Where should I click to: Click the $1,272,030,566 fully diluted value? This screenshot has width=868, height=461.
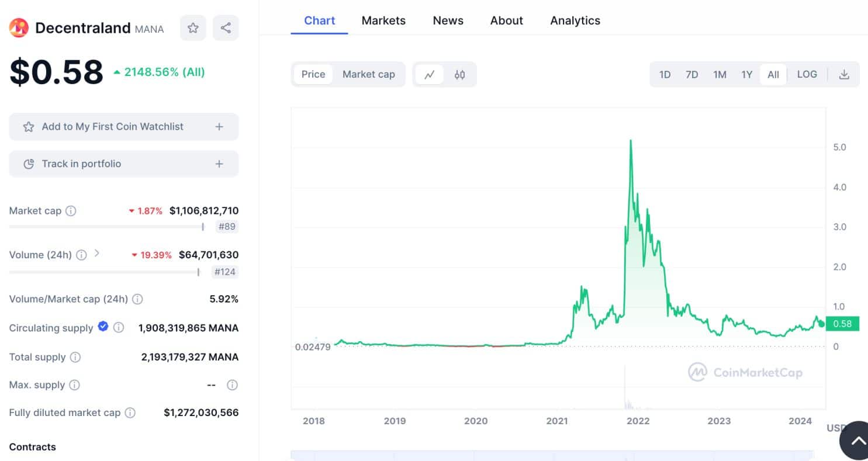click(201, 413)
